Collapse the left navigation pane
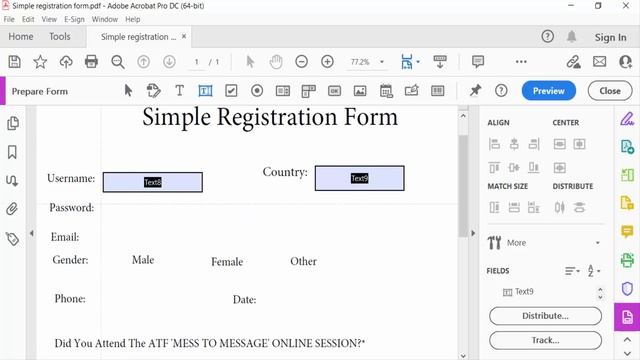The image size is (640, 360). 31,233
